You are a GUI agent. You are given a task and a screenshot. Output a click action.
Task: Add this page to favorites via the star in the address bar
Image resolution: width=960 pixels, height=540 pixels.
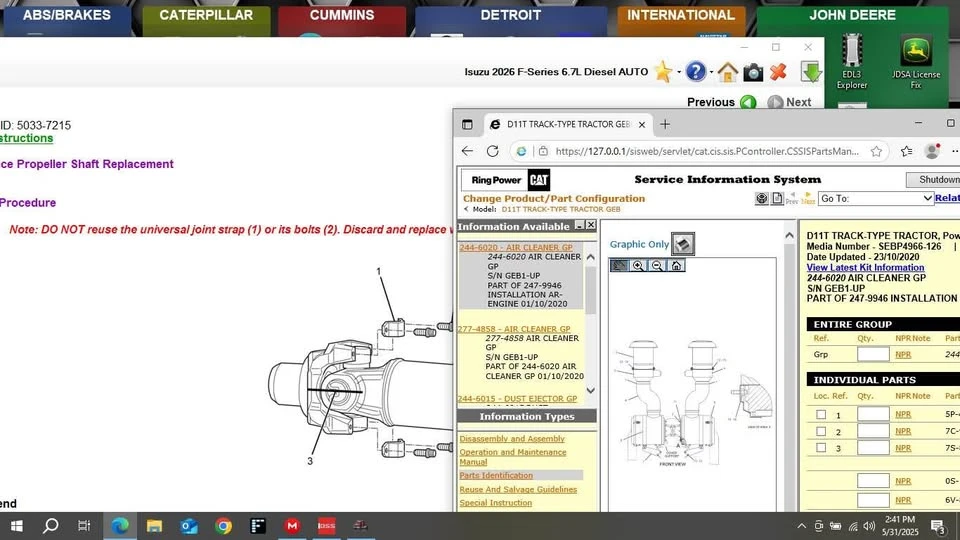876,151
